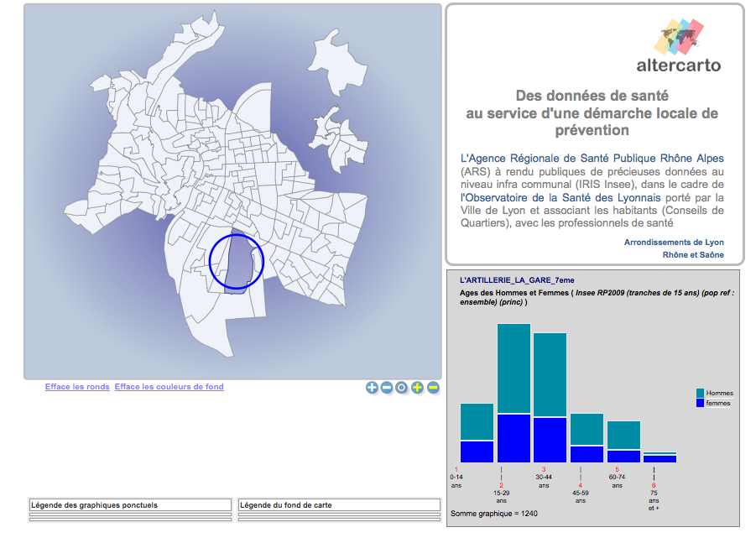Click the femmes blue legend swatch
This screenshot has width=756, height=543.
(701, 404)
